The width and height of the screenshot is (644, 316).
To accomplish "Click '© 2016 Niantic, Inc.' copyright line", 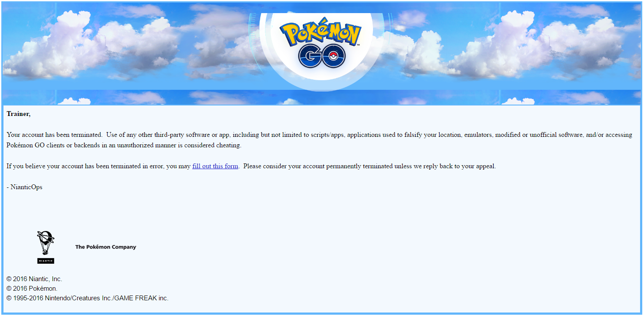I will tap(34, 279).
